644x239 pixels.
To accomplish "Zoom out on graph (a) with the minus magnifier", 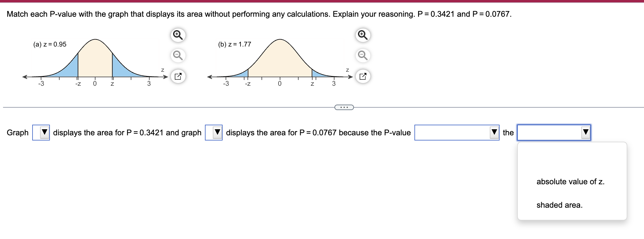I will coord(178,56).
